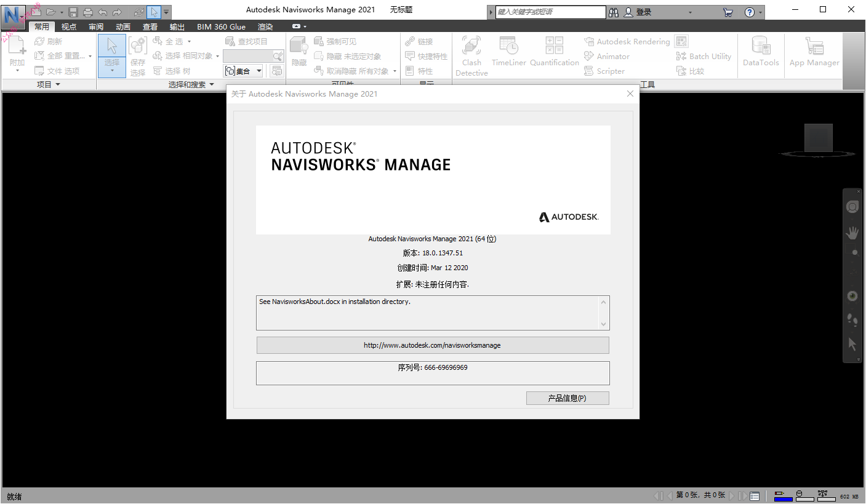
Task: Open the http://www.autodesk.com/navisworksmanage link
Action: point(433,345)
